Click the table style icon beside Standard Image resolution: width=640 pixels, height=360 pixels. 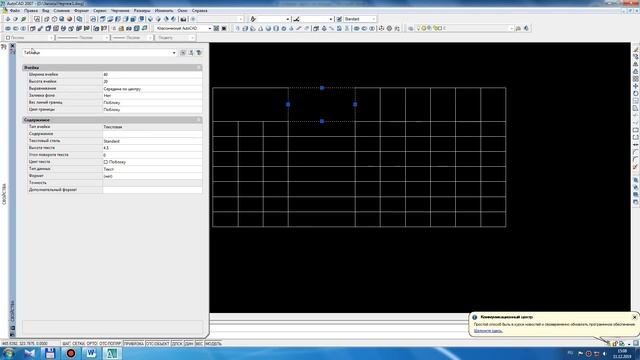(x=339, y=19)
